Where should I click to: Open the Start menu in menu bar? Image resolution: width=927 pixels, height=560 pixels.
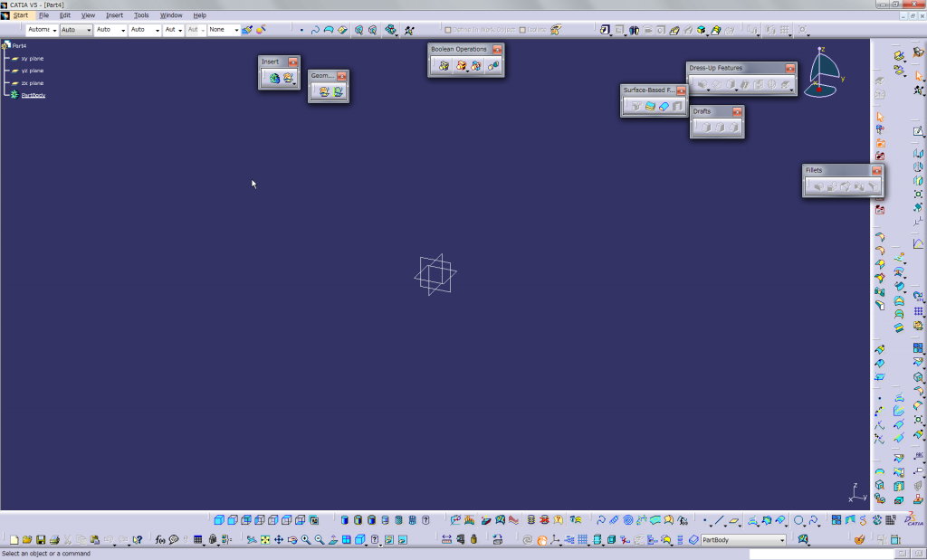click(x=20, y=15)
